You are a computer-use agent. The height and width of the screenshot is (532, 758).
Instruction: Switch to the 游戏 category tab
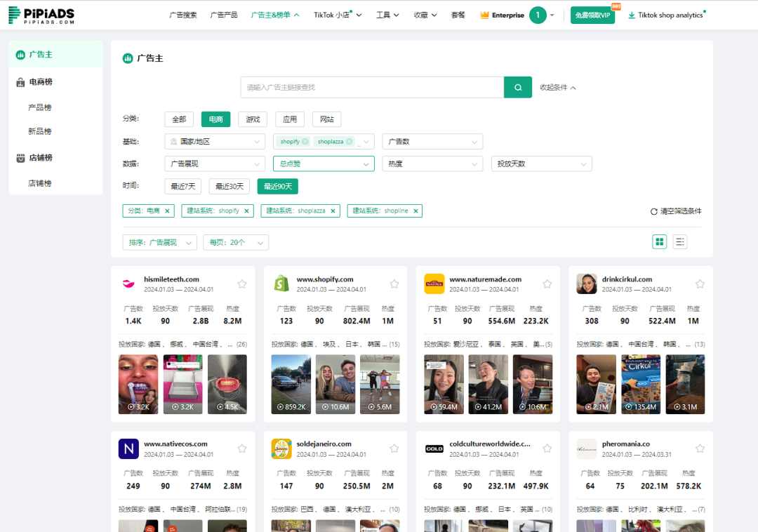252,119
